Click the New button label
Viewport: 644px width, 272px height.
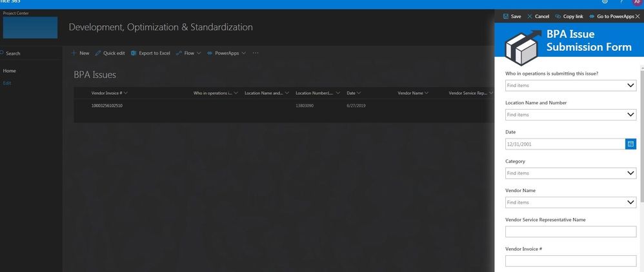pos(84,53)
